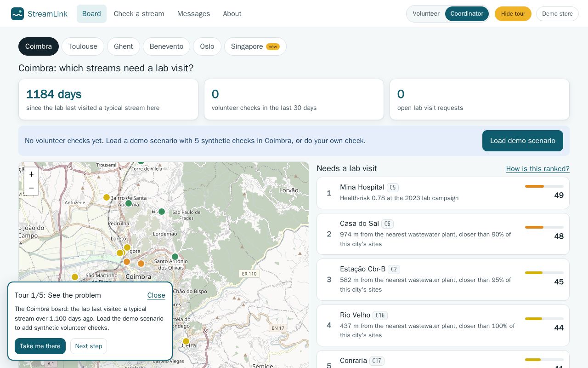Select the Coimbra city tab
Viewport: 588px width, 368px height.
(39, 46)
